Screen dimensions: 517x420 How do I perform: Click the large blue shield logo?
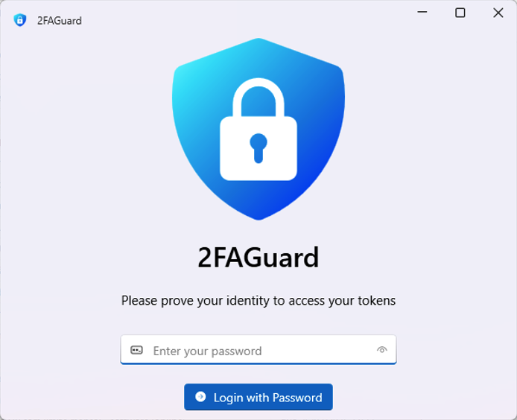point(258,129)
